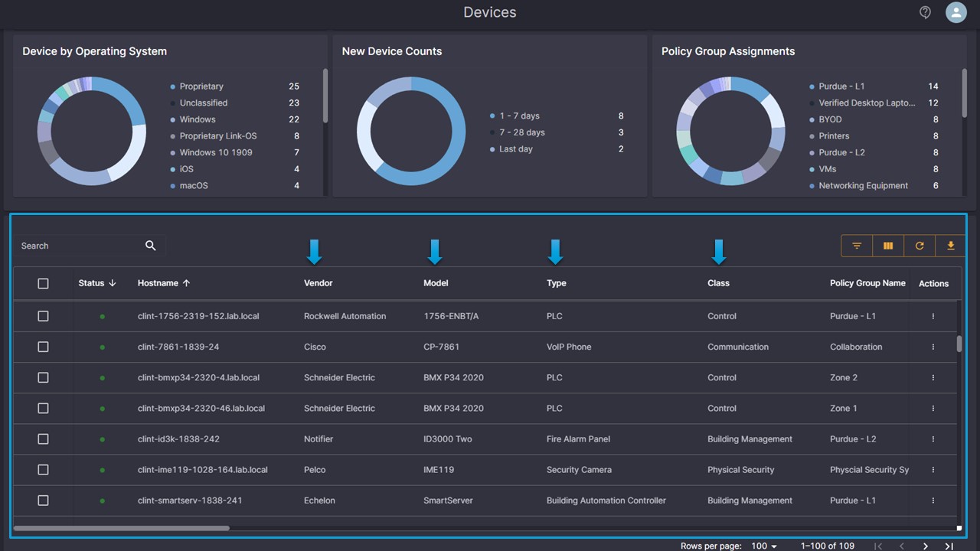The height and width of the screenshot is (551, 980).
Task: Click the Pelco vendor cell
Action: pos(315,470)
